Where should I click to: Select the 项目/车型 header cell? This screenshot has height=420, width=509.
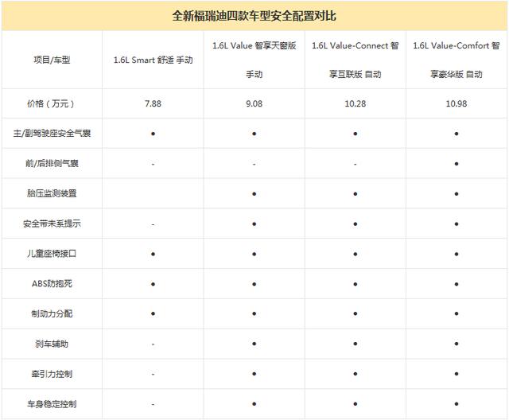52,60
